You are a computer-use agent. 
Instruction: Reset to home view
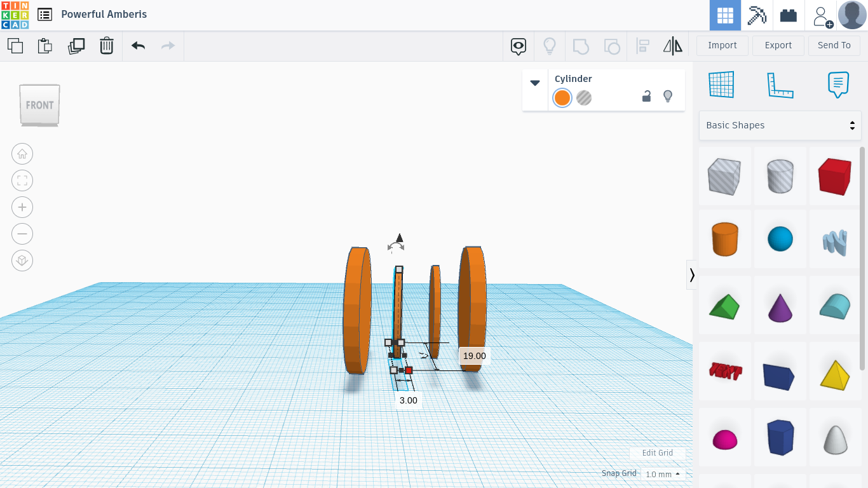point(22,154)
